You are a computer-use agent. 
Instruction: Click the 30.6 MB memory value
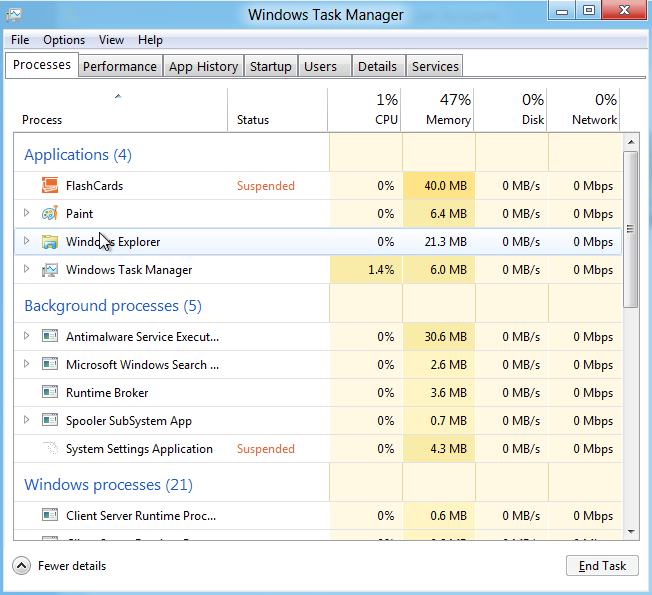tap(445, 336)
